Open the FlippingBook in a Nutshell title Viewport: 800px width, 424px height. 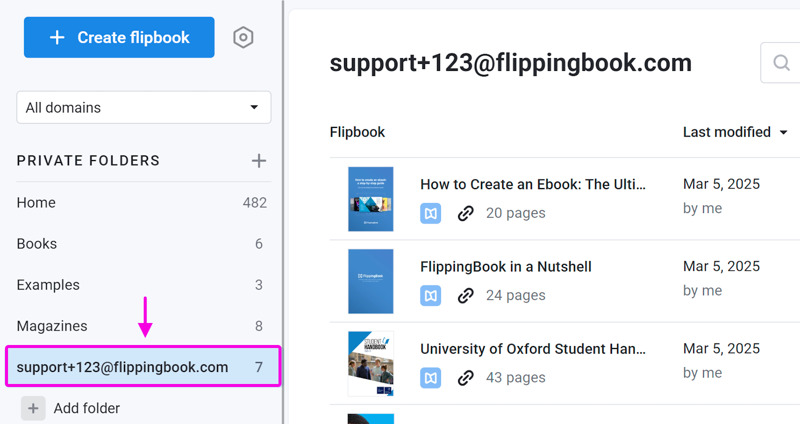coord(506,266)
